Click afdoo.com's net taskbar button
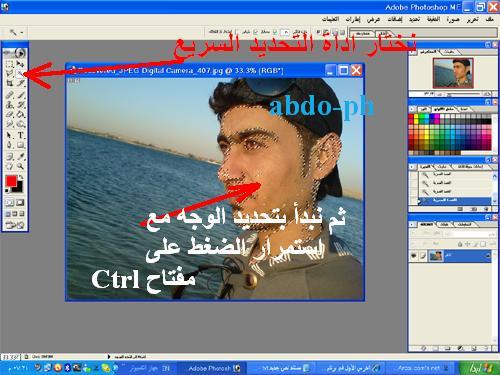500x375 pixels. [x=421, y=368]
